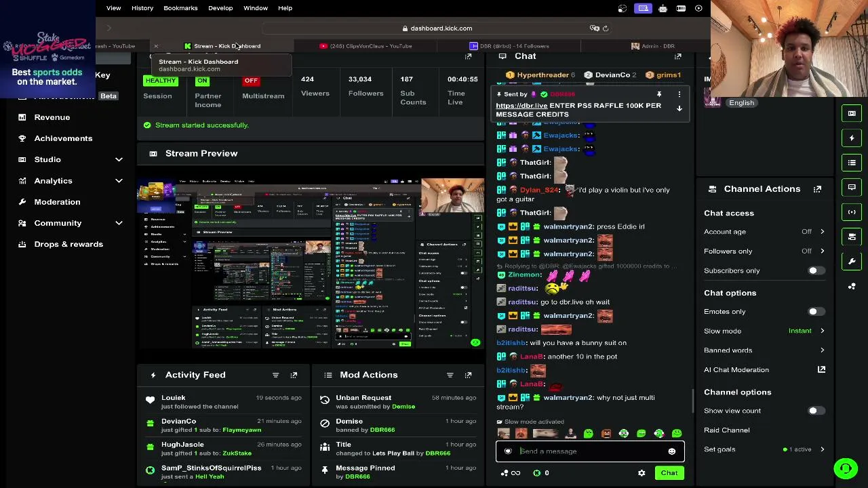The width and height of the screenshot is (868, 488).
Task: Send message with the Chat button
Action: (x=669, y=473)
